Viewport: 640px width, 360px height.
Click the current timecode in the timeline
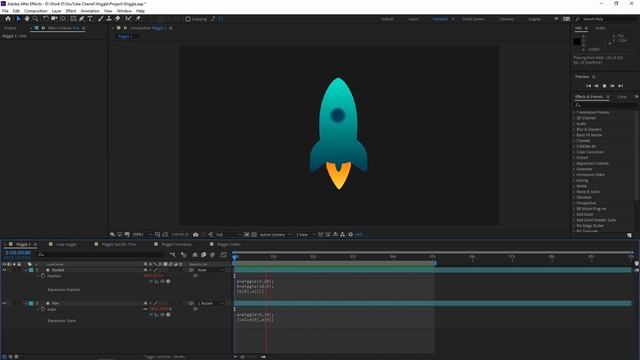click(18, 253)
